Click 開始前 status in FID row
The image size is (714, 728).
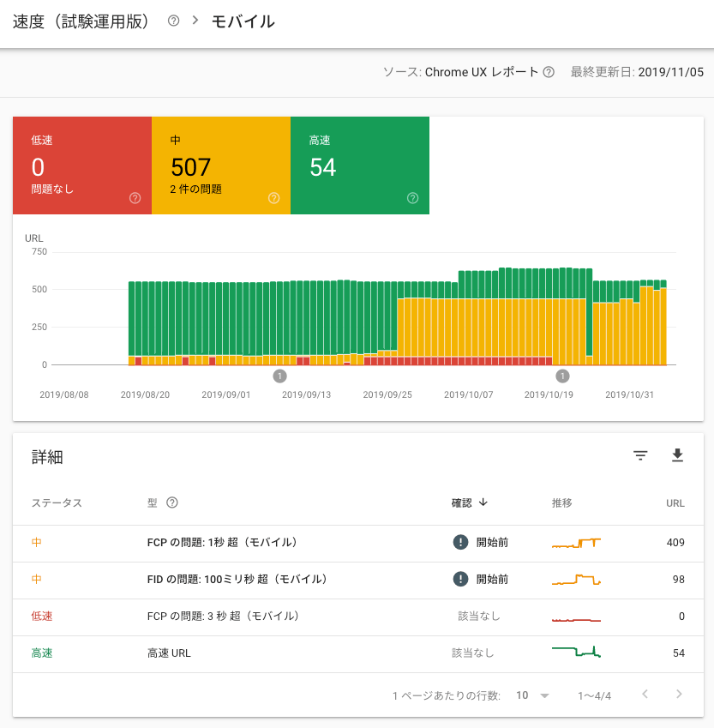click(x=492, y=579)
